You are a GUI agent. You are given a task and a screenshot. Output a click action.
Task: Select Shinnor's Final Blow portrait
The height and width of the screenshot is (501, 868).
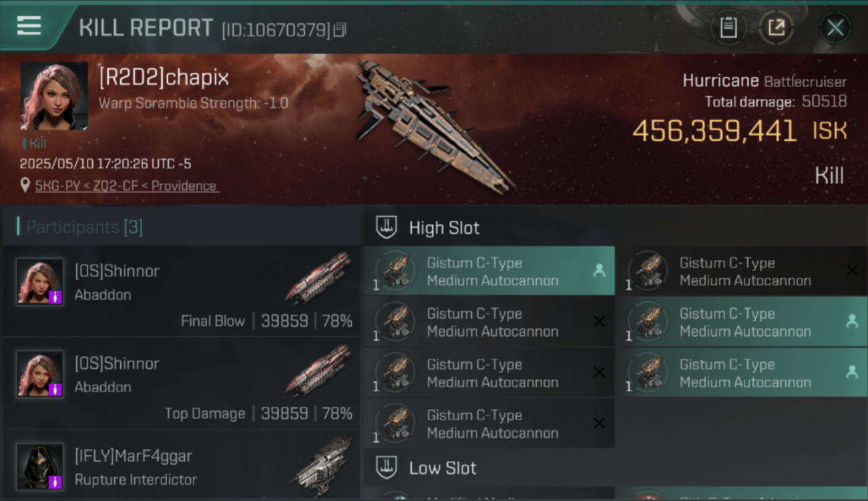(40, 282)
